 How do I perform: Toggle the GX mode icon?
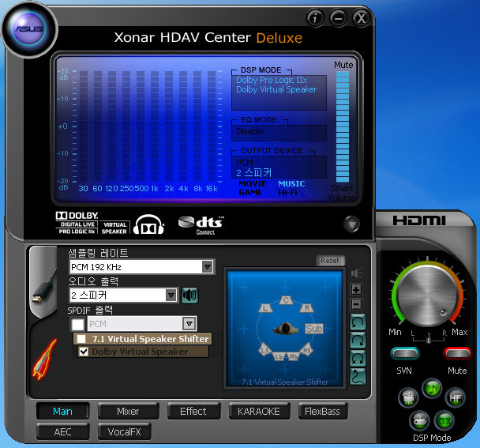(x=444, y=420)
